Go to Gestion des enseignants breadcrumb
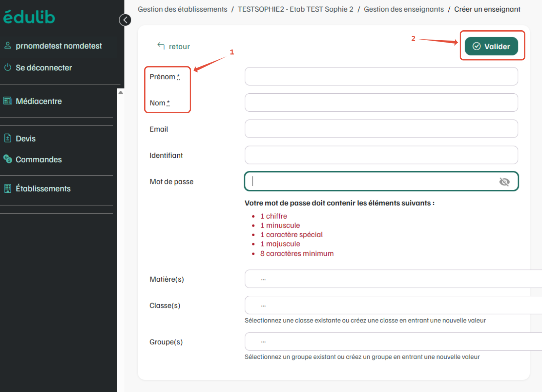 404,9
